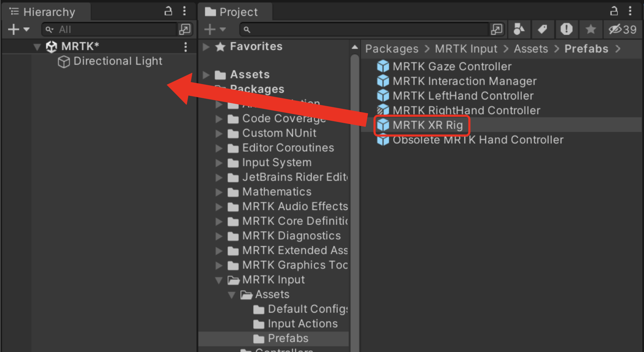Open the Search by Type filter icon
This screenshot has width=644, height=352.
pos(519,29)
